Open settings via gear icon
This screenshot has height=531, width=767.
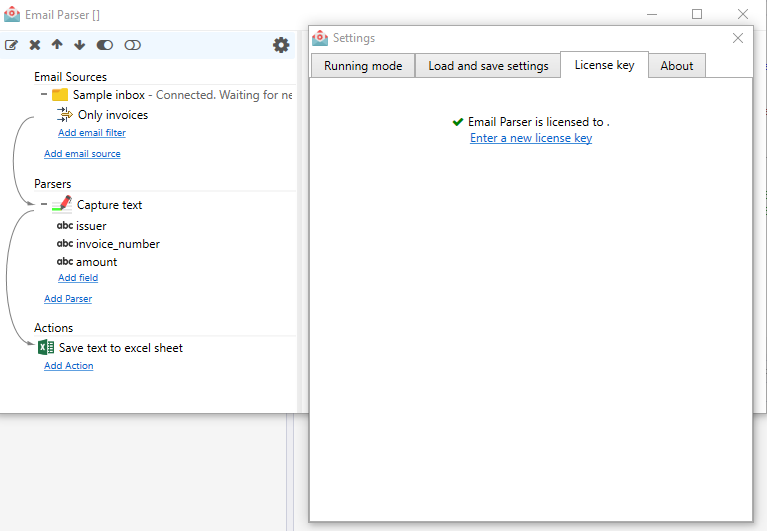tap(281, 45)
